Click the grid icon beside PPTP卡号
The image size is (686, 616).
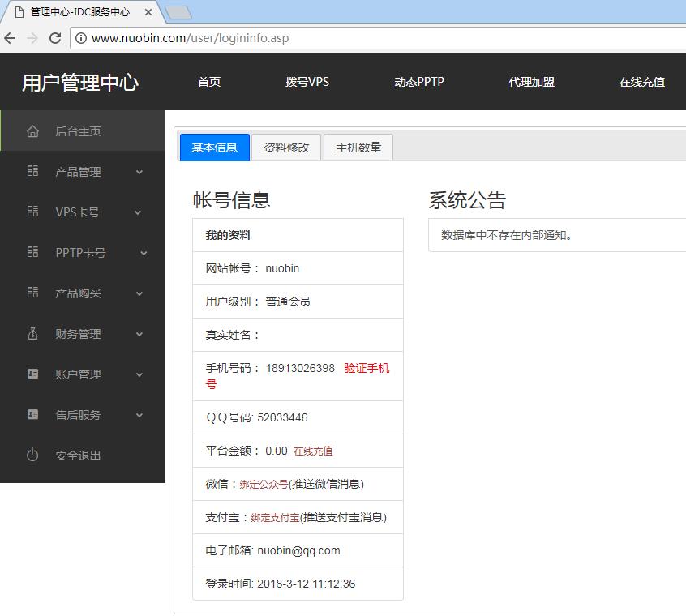tap(32, 252)
